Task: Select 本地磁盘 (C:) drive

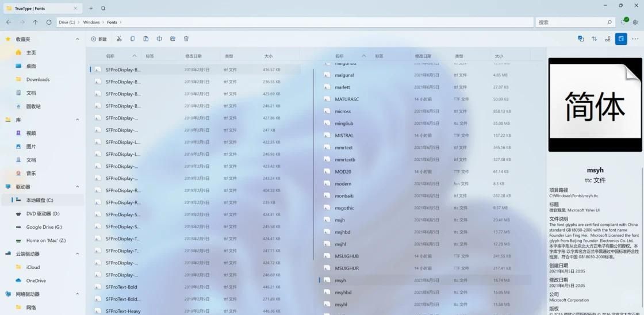Action: pyautogui.click(x=43, y=200)
